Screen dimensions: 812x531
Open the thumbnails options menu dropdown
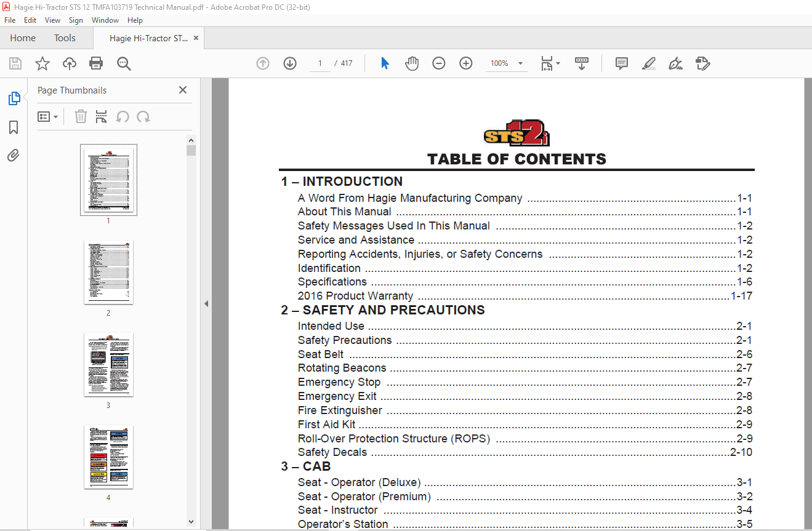(47, 116)
